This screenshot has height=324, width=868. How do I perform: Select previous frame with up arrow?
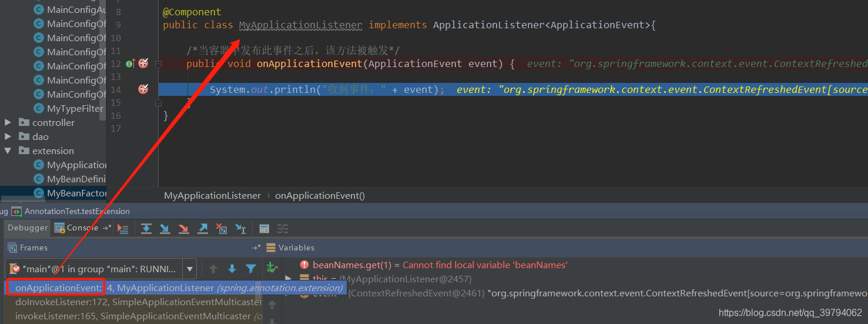[x=213, y=269]
